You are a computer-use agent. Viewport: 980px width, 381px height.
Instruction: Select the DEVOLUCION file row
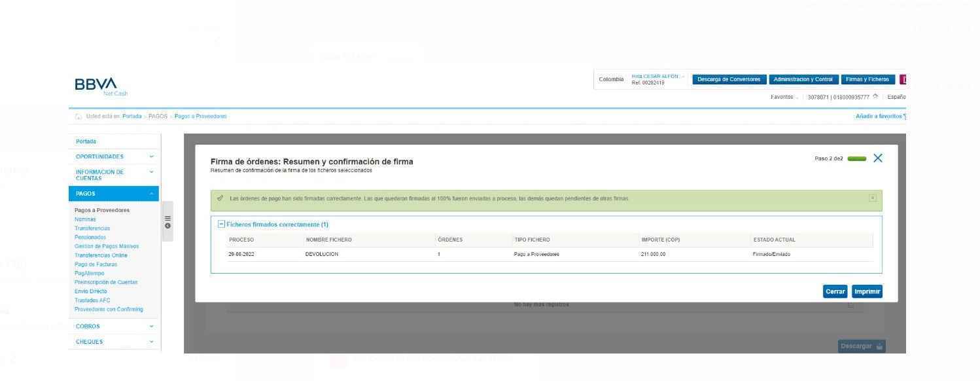[x=322, y=255]
